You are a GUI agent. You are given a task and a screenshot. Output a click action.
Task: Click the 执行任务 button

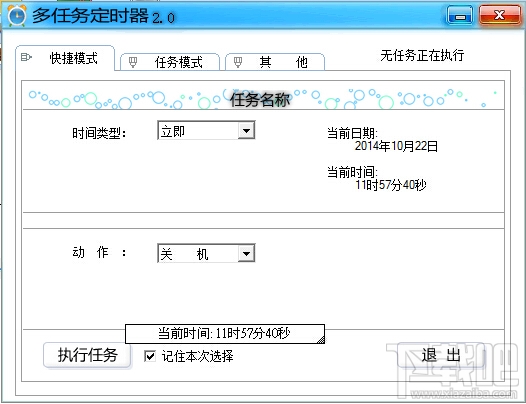pos(87,355)
